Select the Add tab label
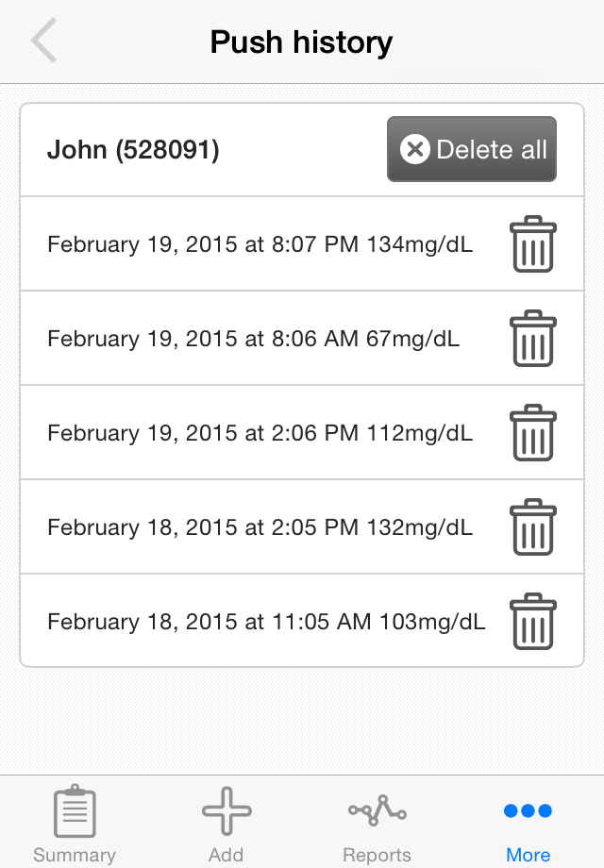The height and width of the screenshot is (868, 604). 226,855
